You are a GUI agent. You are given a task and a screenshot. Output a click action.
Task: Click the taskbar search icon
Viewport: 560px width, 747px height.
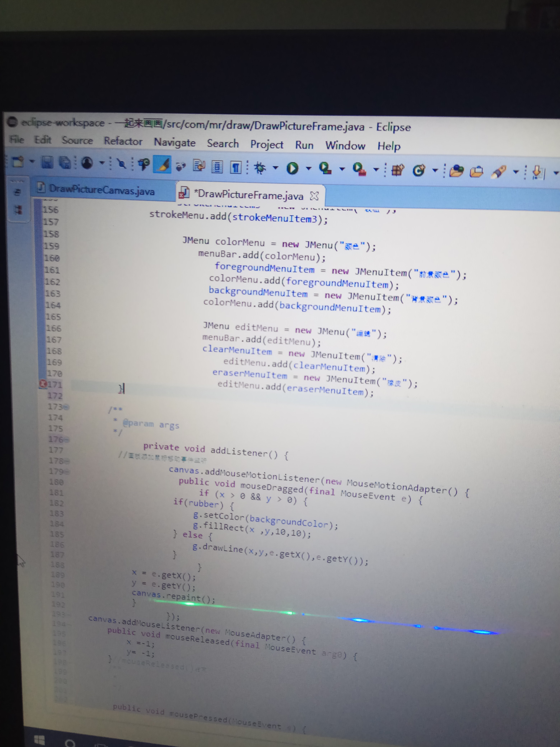click(x=70, y=743)
